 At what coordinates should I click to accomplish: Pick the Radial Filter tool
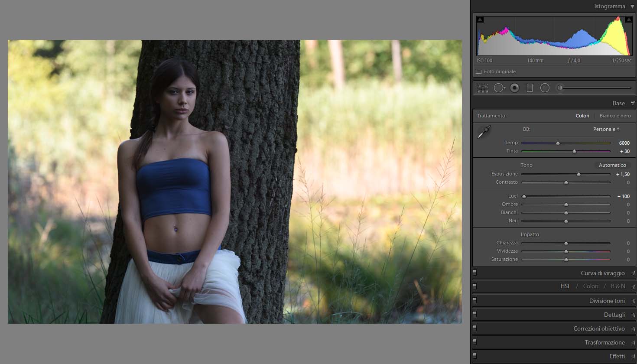click(x=545, y=88)
